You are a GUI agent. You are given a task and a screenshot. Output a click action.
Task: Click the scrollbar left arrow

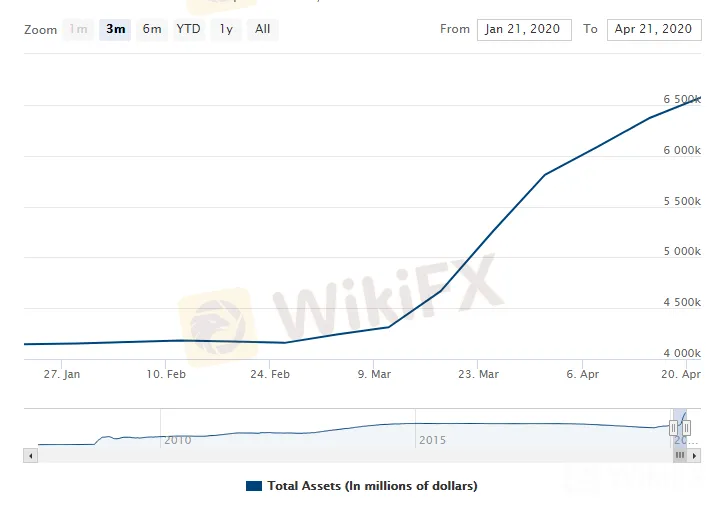tap(29, 456)
